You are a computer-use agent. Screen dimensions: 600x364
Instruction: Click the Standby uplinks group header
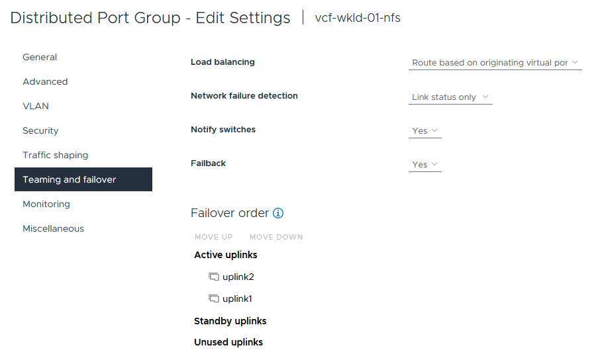(x=230, y=321)
